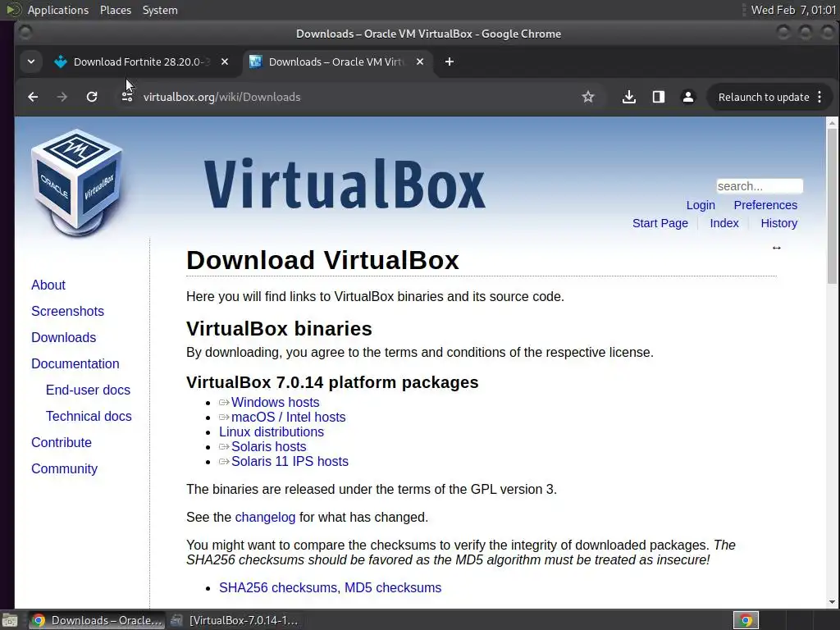The image size is (840, 630).
Task: Click show desktop icon in bottom panel
Action: (10, 620)
